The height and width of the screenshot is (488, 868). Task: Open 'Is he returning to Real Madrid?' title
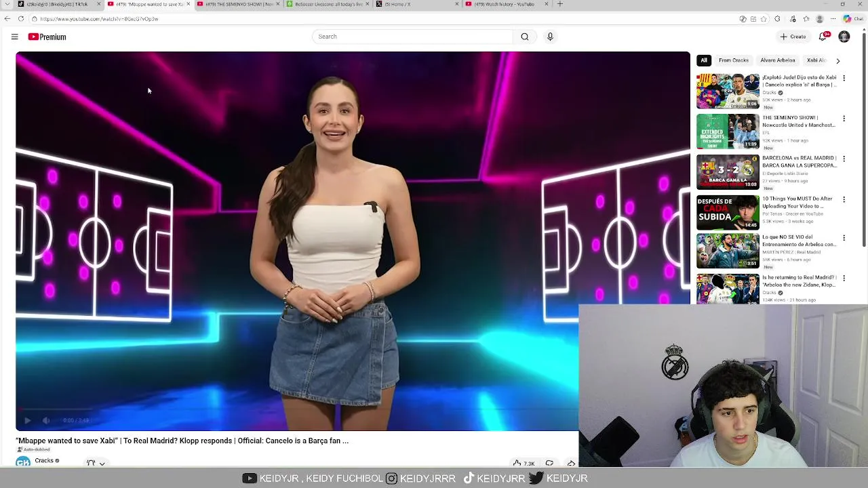coord(799,281)
